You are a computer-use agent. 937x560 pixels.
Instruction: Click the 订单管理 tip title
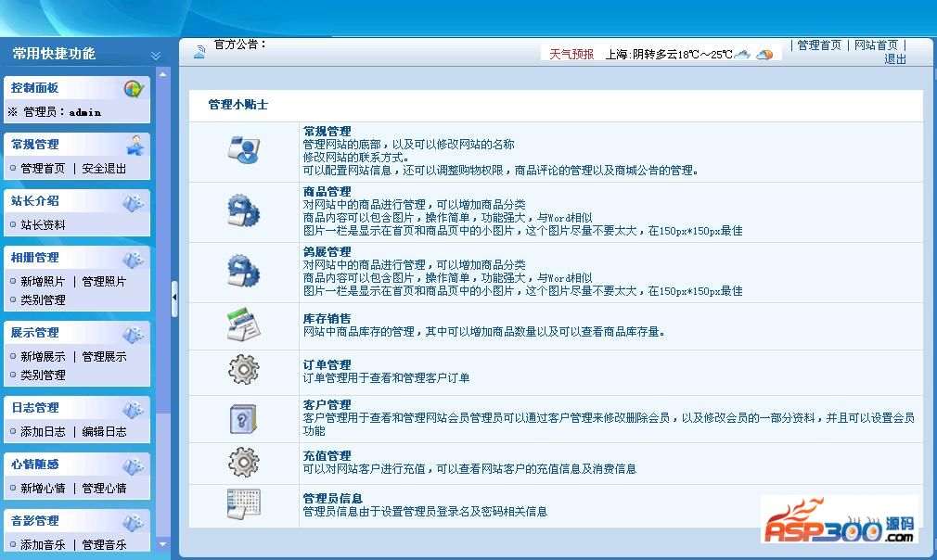327,364
